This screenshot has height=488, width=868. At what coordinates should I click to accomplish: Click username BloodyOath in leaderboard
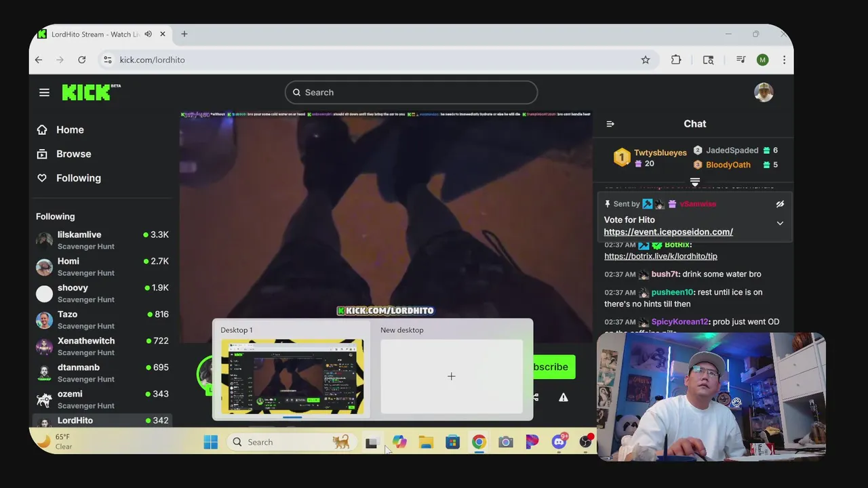(x=728, y=165)
